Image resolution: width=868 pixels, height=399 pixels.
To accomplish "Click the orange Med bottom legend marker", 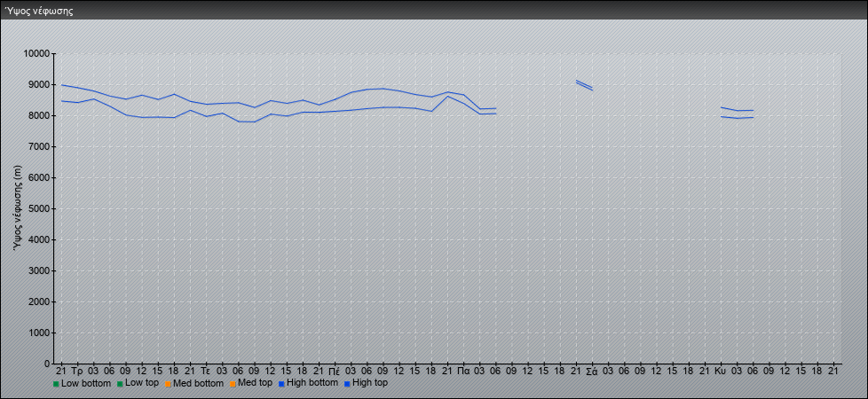I will [x=168, y=384].
